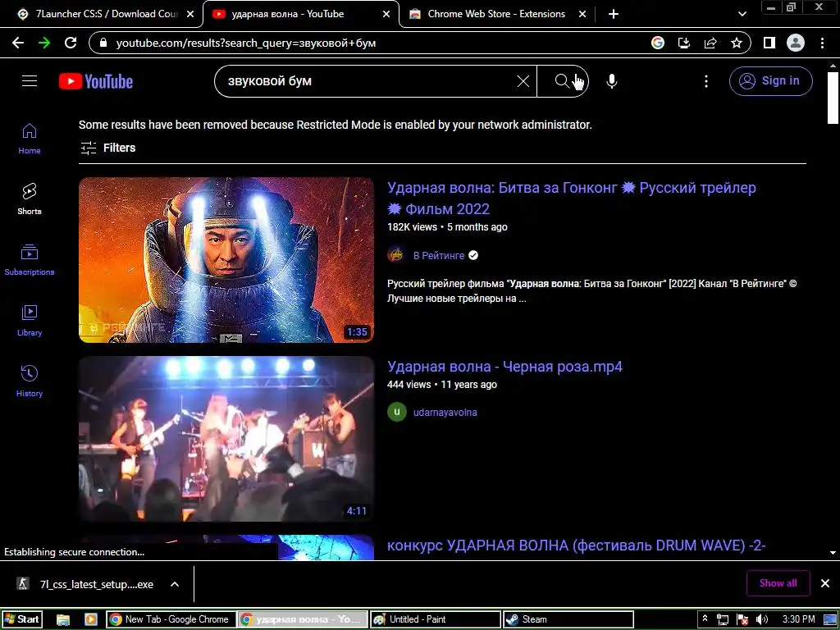Close the Chrome Web Store tab
The image size is (840, 630).
tap(582, 14)
